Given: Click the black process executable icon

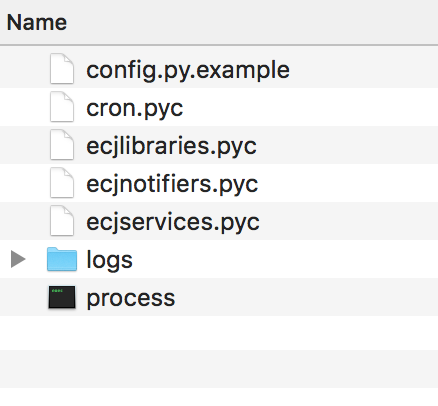Looking at the screenshot, I should click(62, 297).
